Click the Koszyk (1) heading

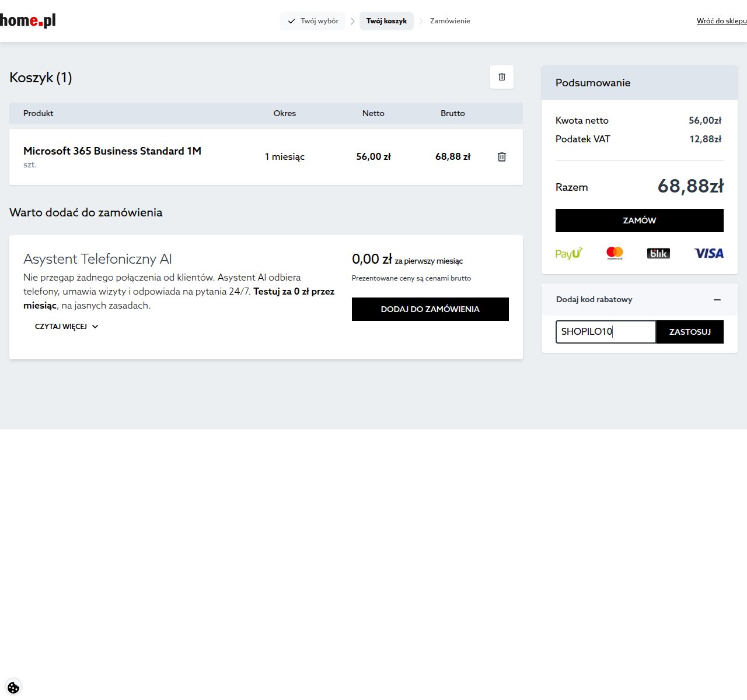41,78
